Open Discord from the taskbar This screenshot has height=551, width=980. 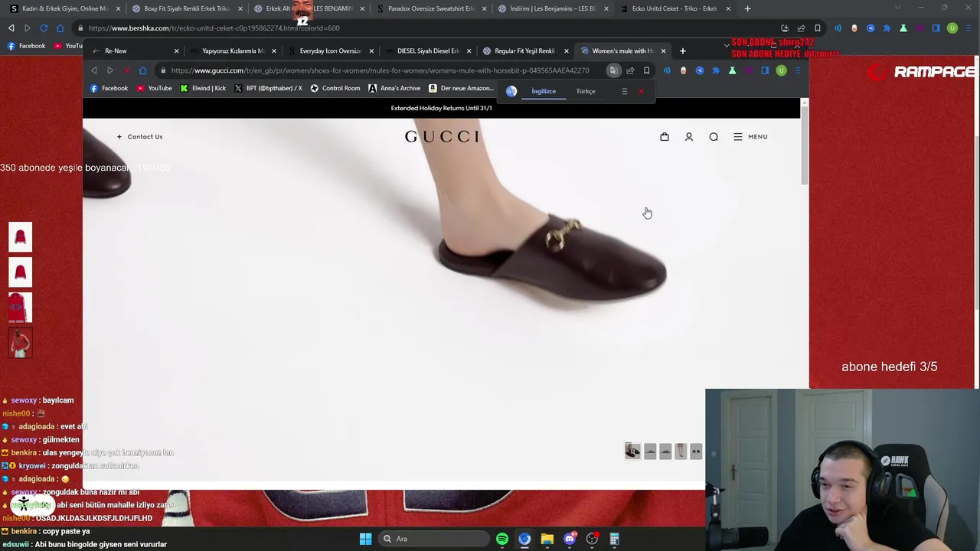click(x=570, y=539)
